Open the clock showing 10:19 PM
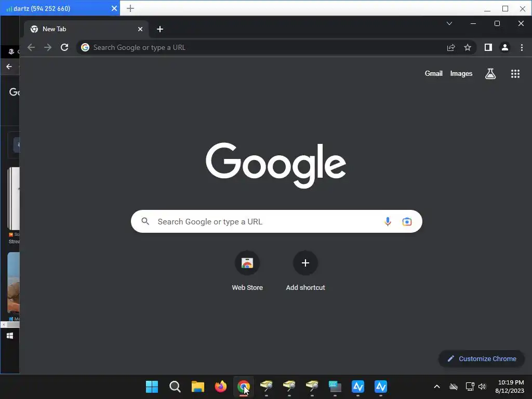 pyautogui.click(x=510, y=387)
